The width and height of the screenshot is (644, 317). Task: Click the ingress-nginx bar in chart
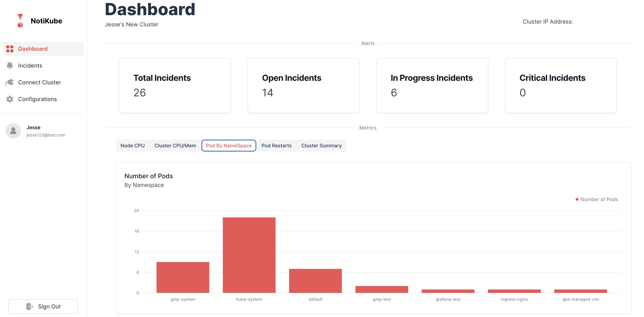point(514,291)
